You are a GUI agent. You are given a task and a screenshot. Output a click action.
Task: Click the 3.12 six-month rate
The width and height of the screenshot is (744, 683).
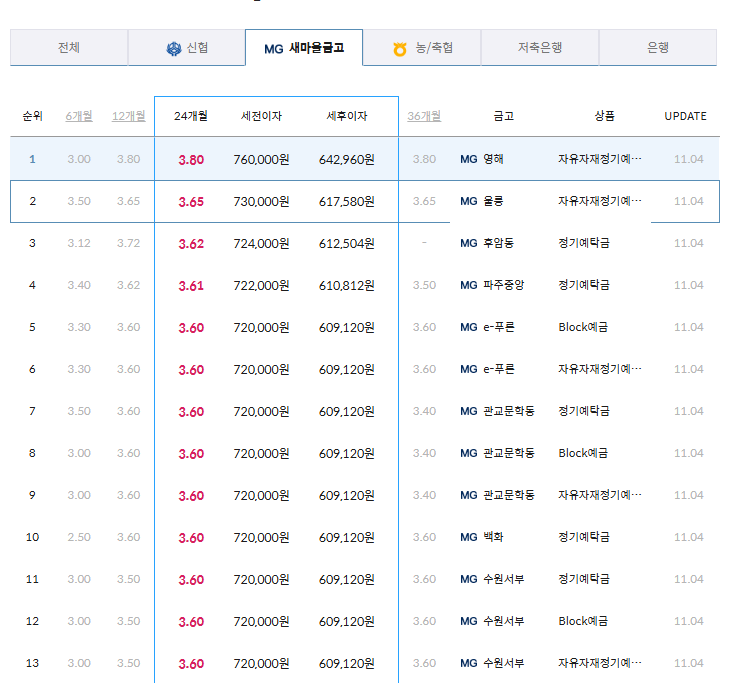coord(79,243)
